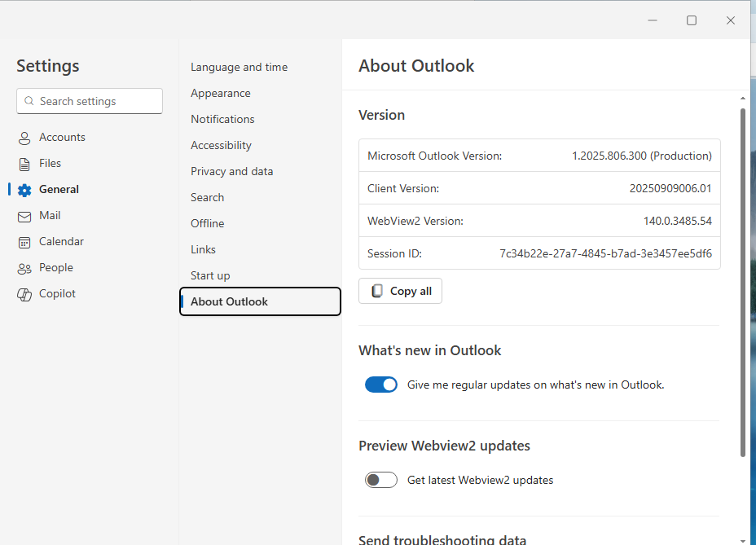The width and height of the screenshot is (756, 545).
Task: Click the copy icon on Copy all
Action: [377, 291]
